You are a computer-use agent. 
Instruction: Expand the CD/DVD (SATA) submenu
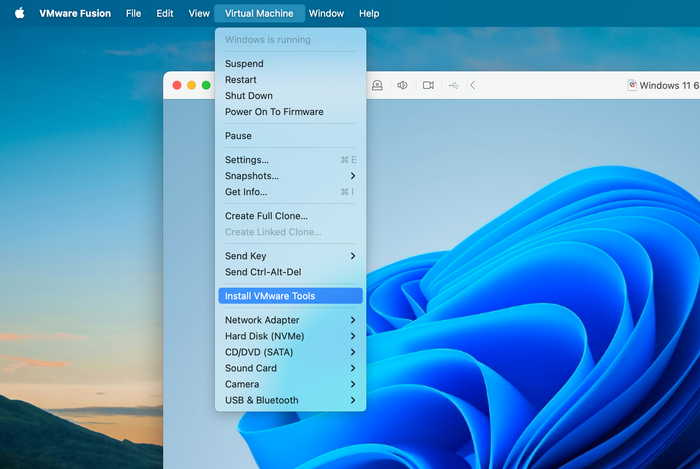point(290,352)
